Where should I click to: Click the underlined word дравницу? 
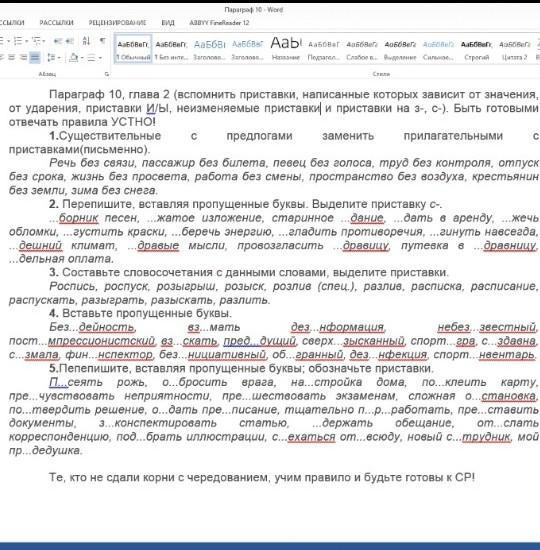[x=510, y=245]
